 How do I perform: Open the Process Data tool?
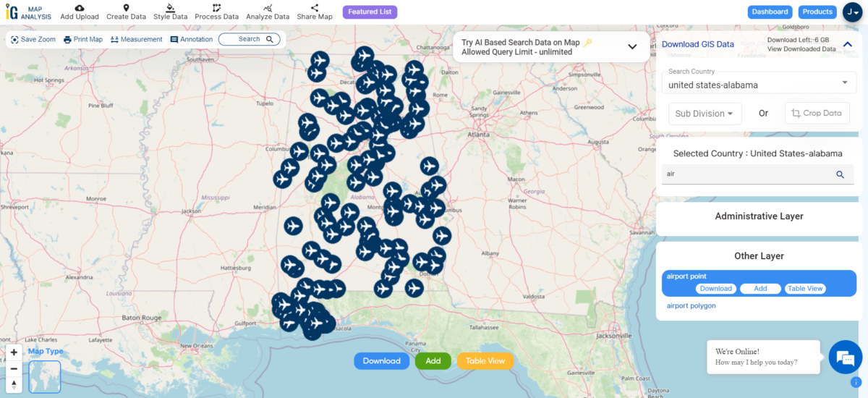point(216,8)
